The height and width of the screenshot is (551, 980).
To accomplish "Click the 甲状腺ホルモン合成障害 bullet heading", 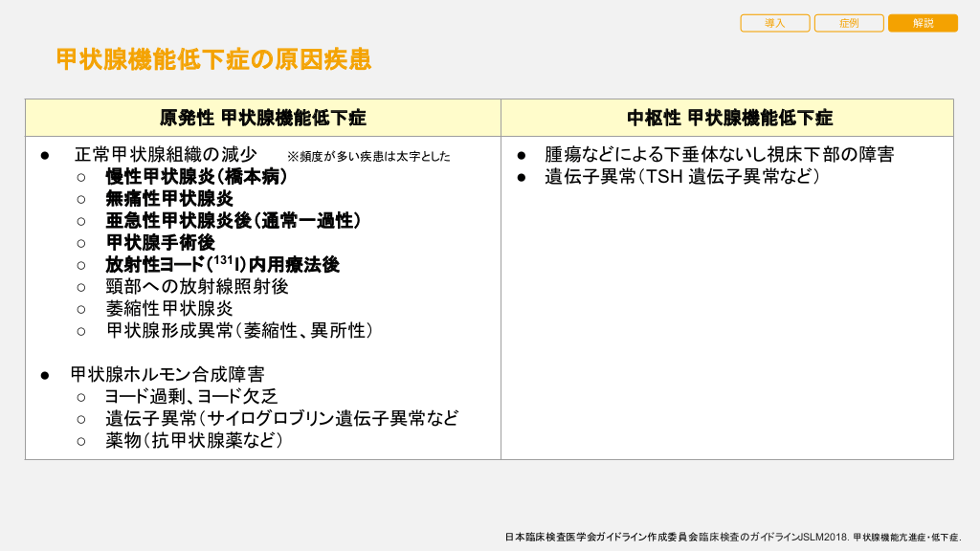I will tap(167, 374).
